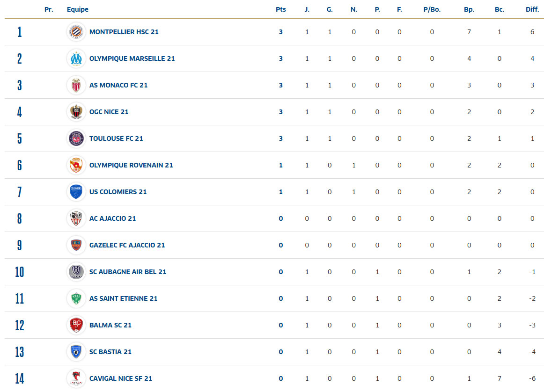Click the Balma SC red logo
Image resolution: width=544 pixels, height=392 pixels.
pos(76,325)
